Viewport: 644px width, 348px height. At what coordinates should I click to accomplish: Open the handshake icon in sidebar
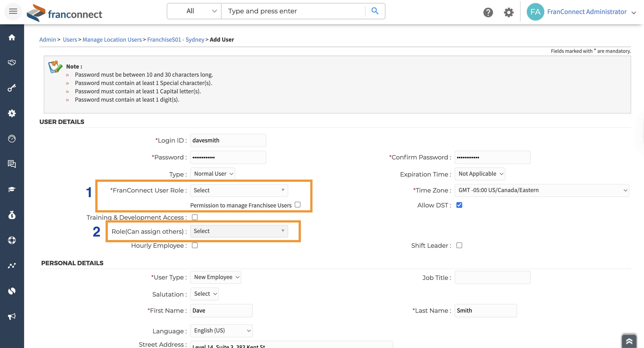[12, 62]
